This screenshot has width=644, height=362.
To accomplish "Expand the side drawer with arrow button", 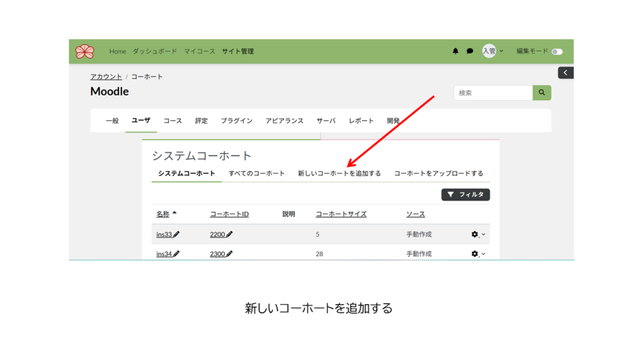I will coord(565,73).
